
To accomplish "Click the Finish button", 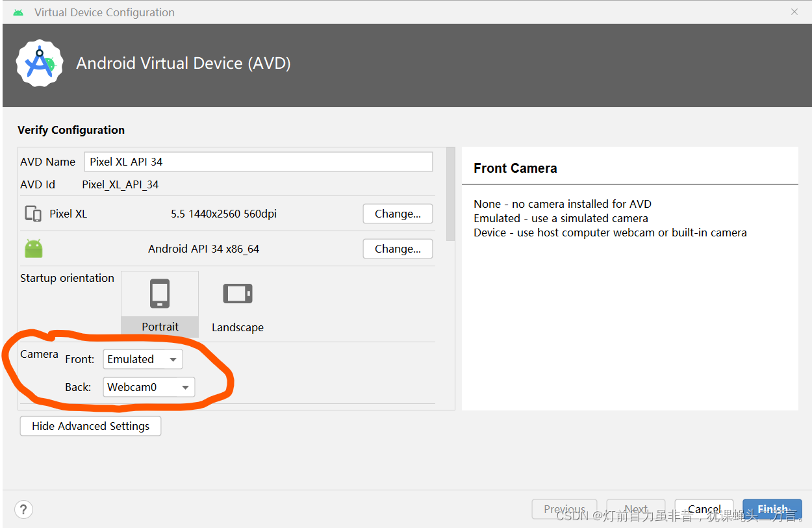I will [772, 509].
